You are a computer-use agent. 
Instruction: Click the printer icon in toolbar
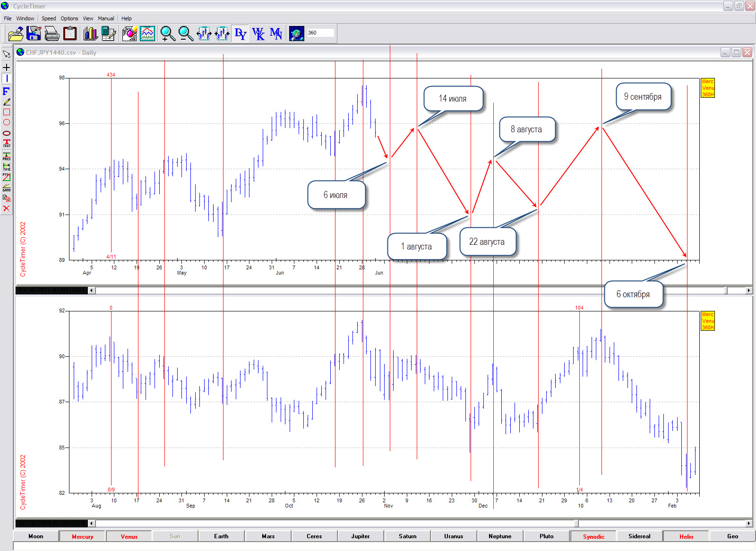coord(52,34)
